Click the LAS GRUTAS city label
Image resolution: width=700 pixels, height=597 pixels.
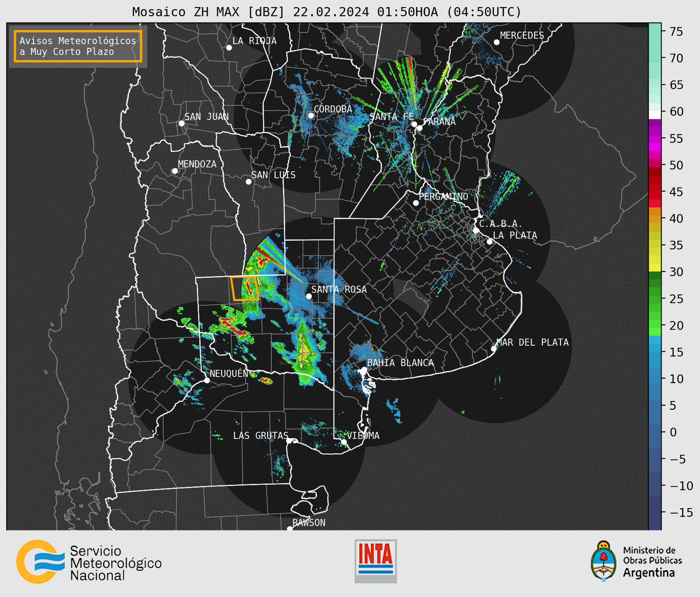click(261, 436)
